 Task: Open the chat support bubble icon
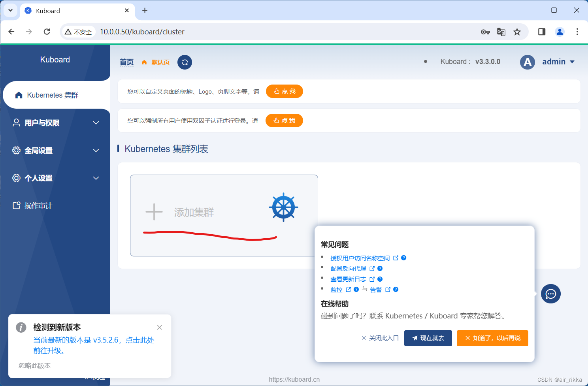550,294
